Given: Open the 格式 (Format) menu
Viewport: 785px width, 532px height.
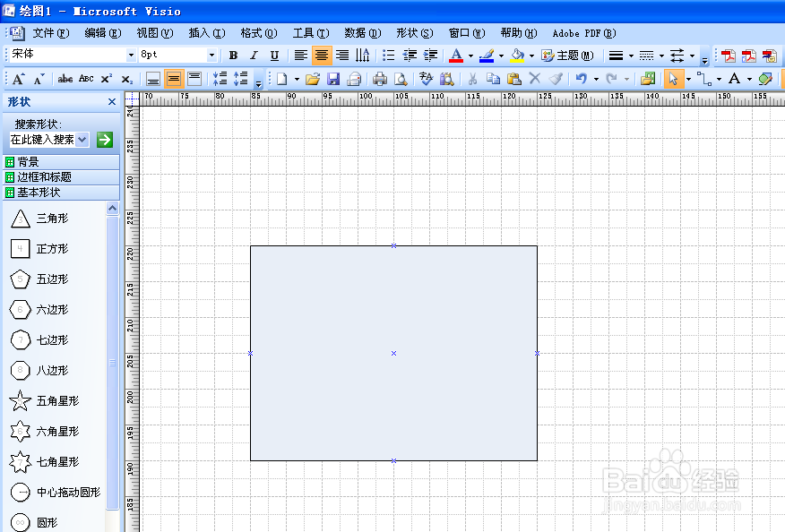Looking at the screenshot, I should coord(259,33).
